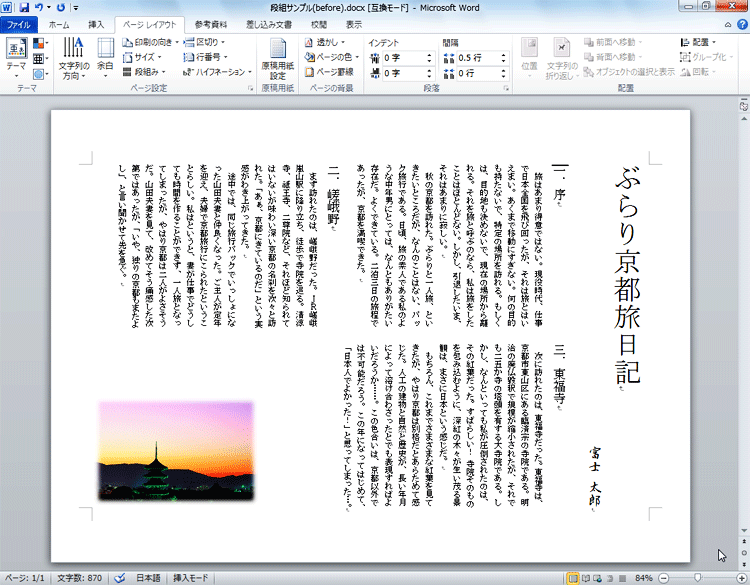This screenshot has width=750, height=585.
Task: Select the Kyoto pagoda sunset picture
Action: click(176, 451)
